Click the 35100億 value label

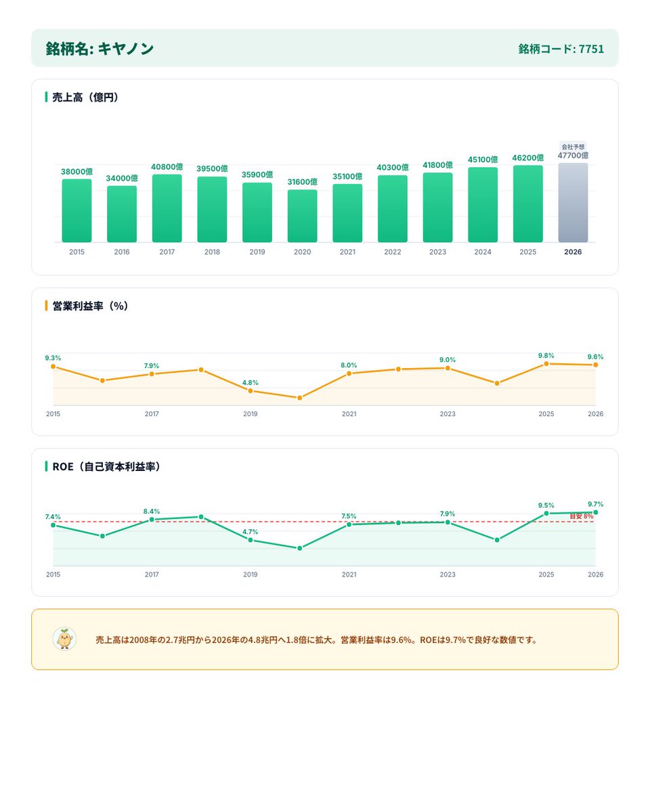tap(347, 176)
